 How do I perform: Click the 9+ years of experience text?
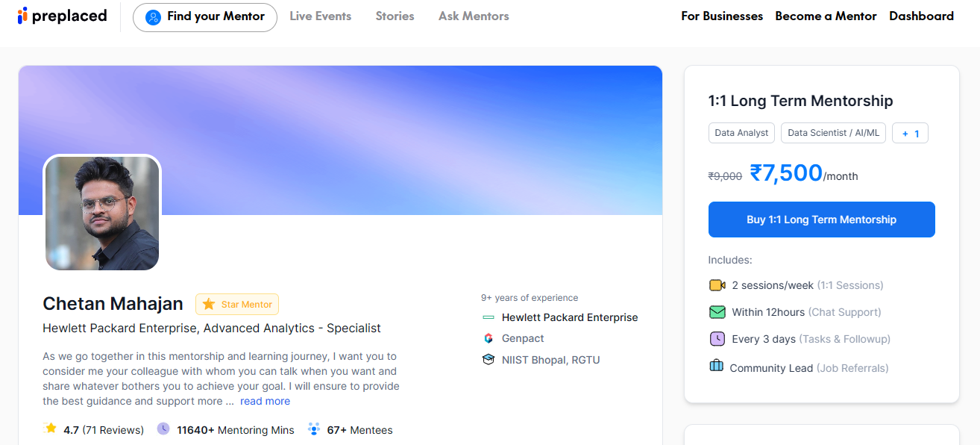pyautogui.click(x=530, y=297)
